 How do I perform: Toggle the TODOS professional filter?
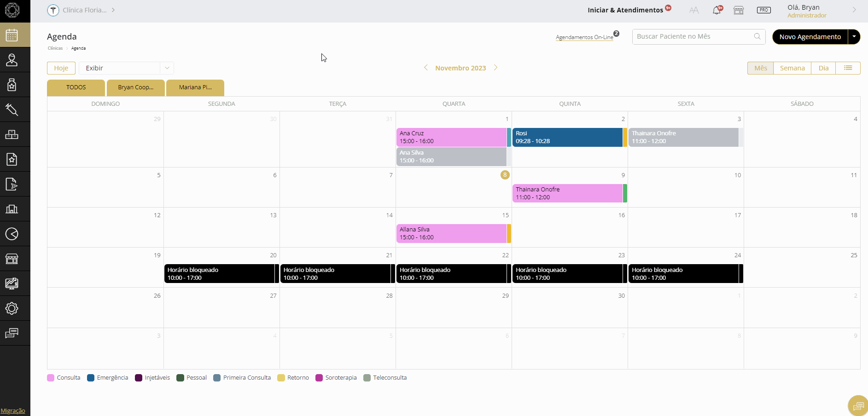(76, 87)
